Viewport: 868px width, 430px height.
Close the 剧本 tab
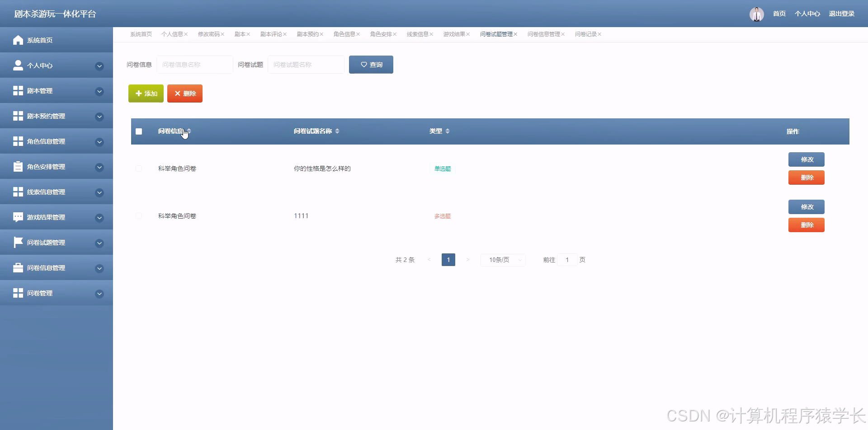click(x=248, y=34)
